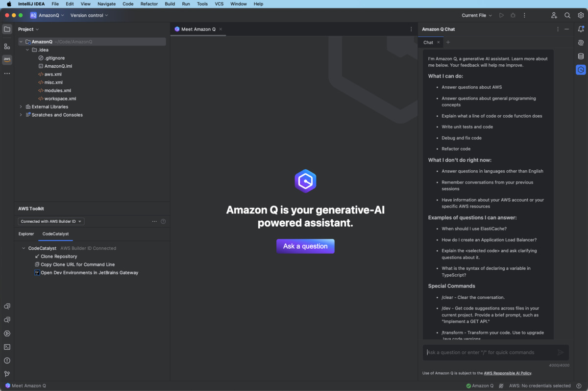Open IDE Settings via the gear icon
This screenshot has width=588, height=391.
(x=581, y=15)
